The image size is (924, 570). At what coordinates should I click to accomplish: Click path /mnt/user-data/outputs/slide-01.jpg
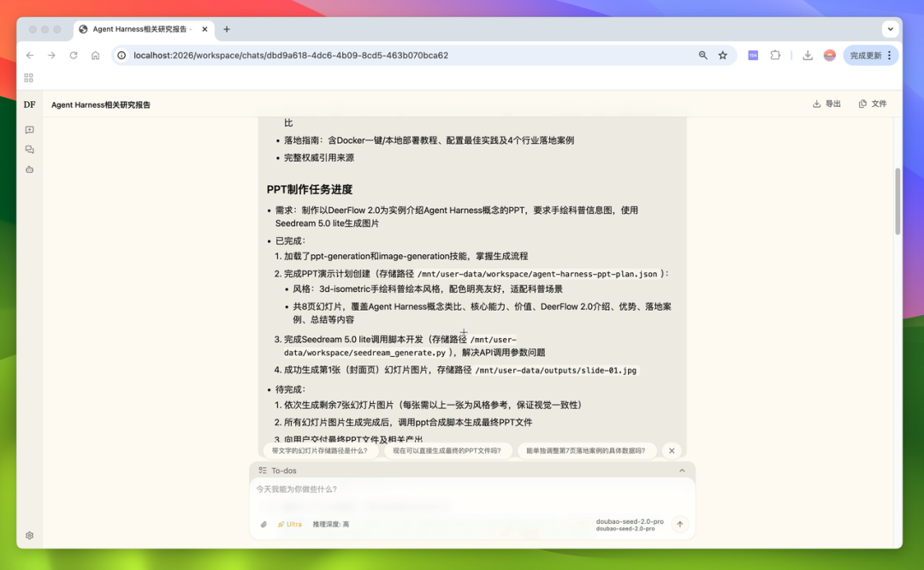click(x=556, y=371)
